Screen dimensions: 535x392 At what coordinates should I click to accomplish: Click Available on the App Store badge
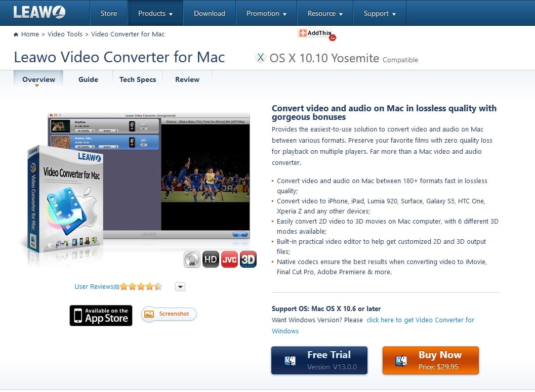[101, 315]
